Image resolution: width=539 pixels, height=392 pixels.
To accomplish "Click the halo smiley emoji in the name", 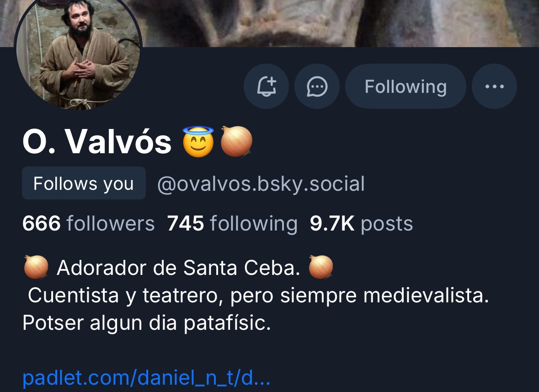I will pos(198,141).
